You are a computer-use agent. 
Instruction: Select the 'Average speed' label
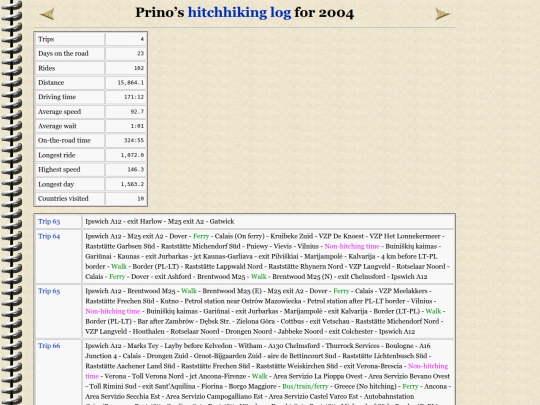coord(59,112)
